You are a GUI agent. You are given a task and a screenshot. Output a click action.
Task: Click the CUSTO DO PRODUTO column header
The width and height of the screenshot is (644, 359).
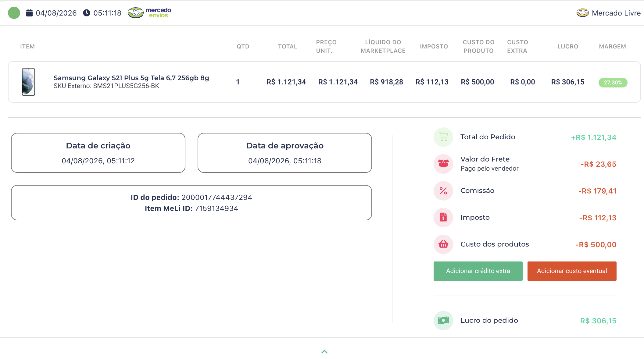tap(479, 47)
